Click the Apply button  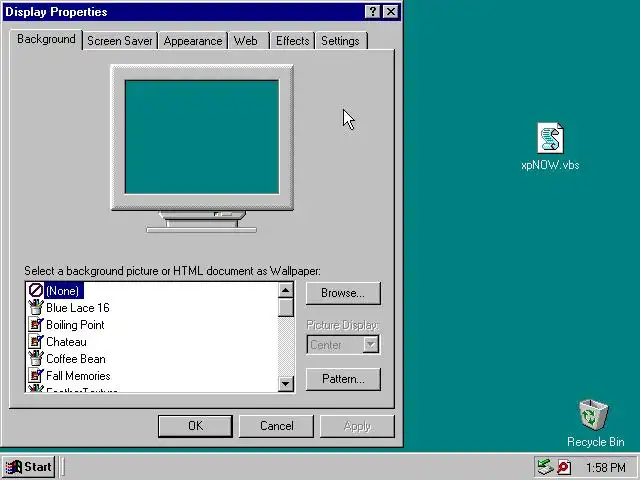point(357,426)
